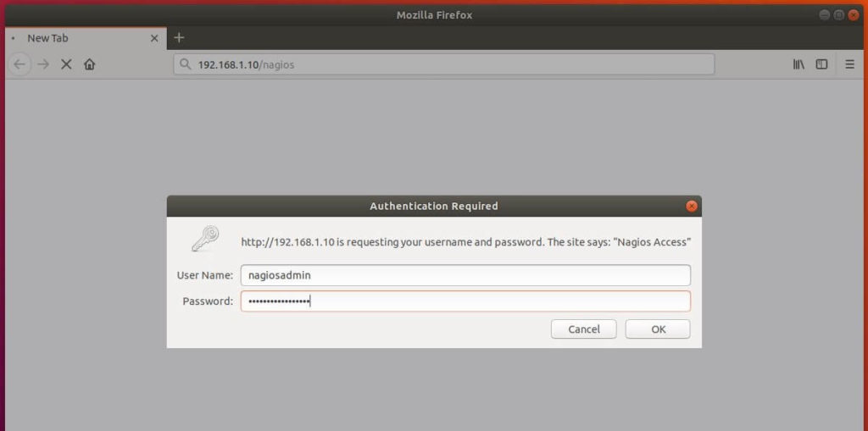868x431 pixels.
Task: Open a new tab with plus icon
Action: click(x=179, y=38)
